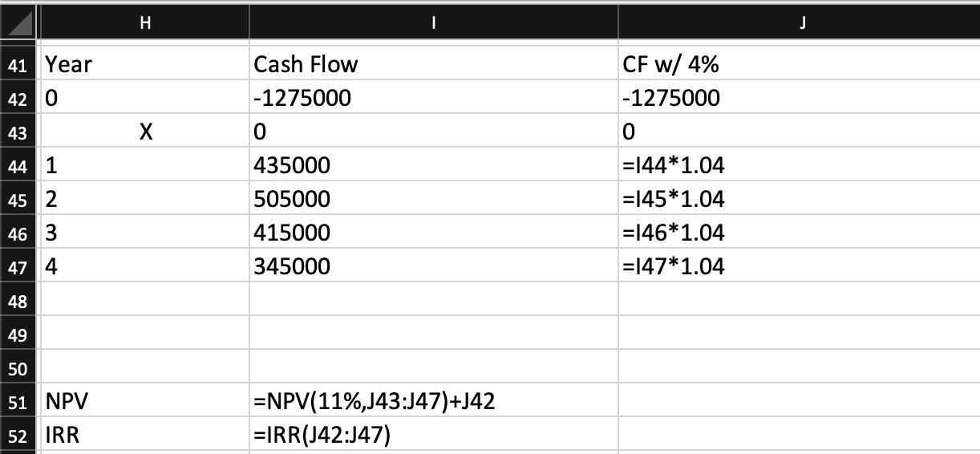Viewport: 980px width, 454px height.
Task: Select row 41 header
Action: click(x=18, y=64)
